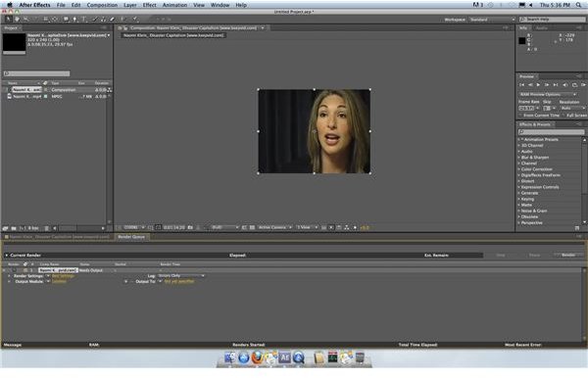This screenshot has height=378, width=588.
Task: Expand the Animation Presets category
Action: 519,139
